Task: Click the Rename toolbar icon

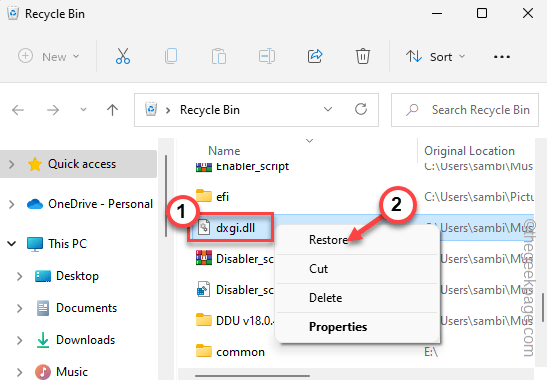Action: tap(267, 56)
